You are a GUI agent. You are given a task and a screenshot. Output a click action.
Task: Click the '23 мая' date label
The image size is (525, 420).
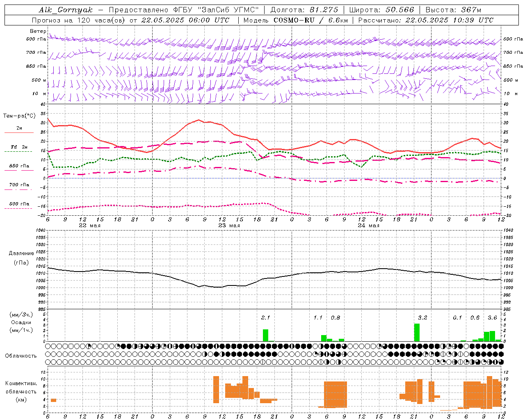pos(229,226)
